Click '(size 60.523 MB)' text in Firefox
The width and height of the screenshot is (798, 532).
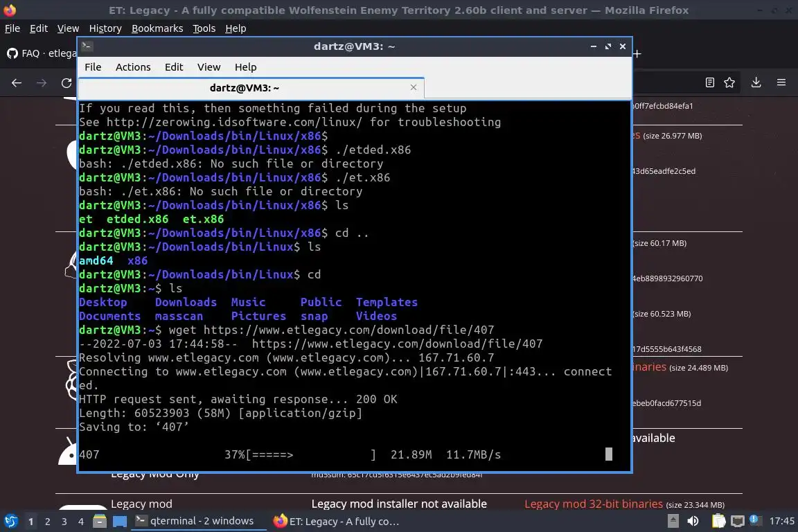pyautogui.click(x=662, y=314)
